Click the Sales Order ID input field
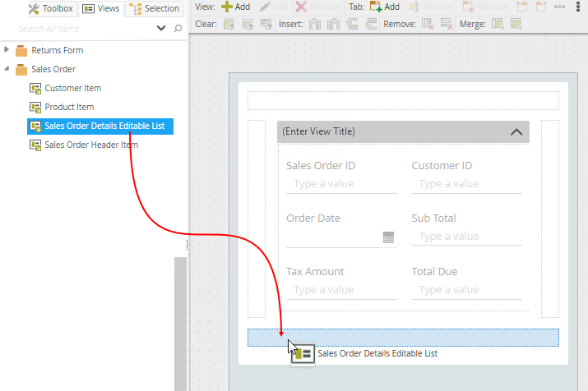The image size is (588, 391). pos(341,184)
